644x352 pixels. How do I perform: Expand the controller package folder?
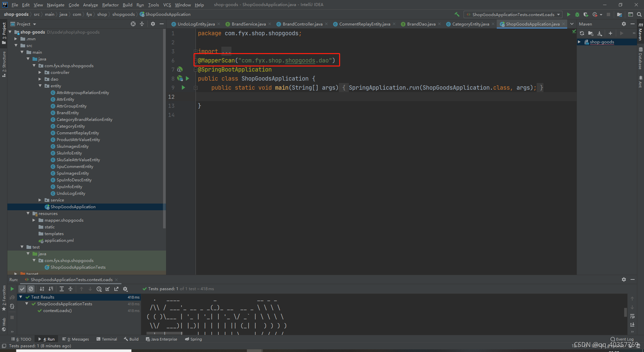click(40, 72)
